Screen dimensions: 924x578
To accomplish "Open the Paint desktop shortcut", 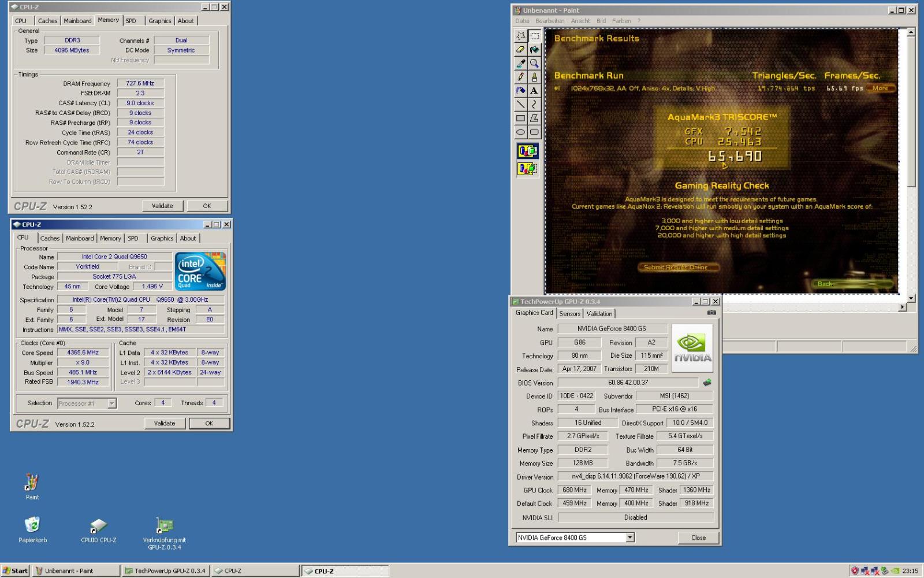I will coord(32,487).
